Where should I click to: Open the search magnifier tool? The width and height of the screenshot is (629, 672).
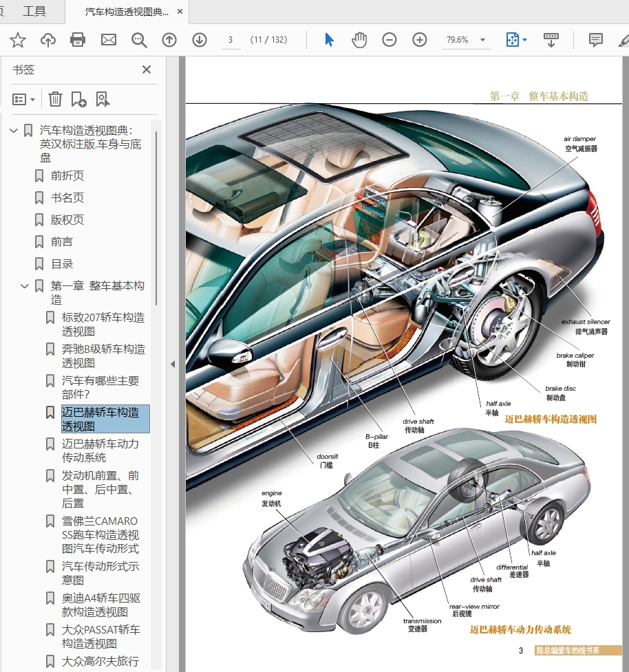coord(139,40)
